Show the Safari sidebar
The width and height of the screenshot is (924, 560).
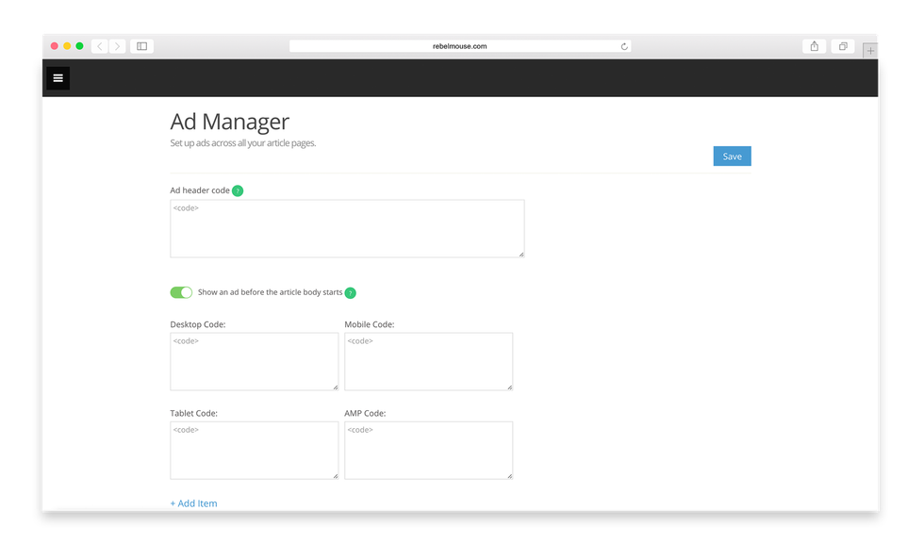coord(141,46)
